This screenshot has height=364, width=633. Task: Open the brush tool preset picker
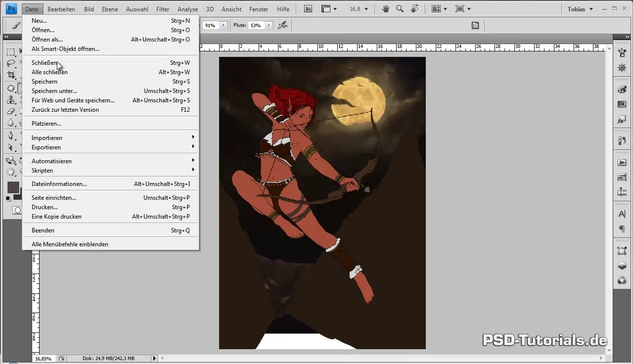tap(16, 25)
